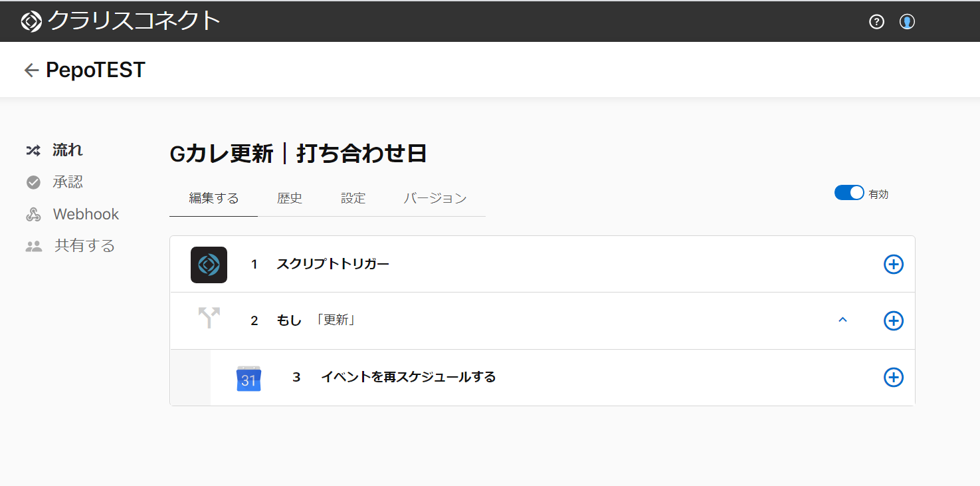Open the help question mark icon
The image size is (980, 486).
[877, 22]
